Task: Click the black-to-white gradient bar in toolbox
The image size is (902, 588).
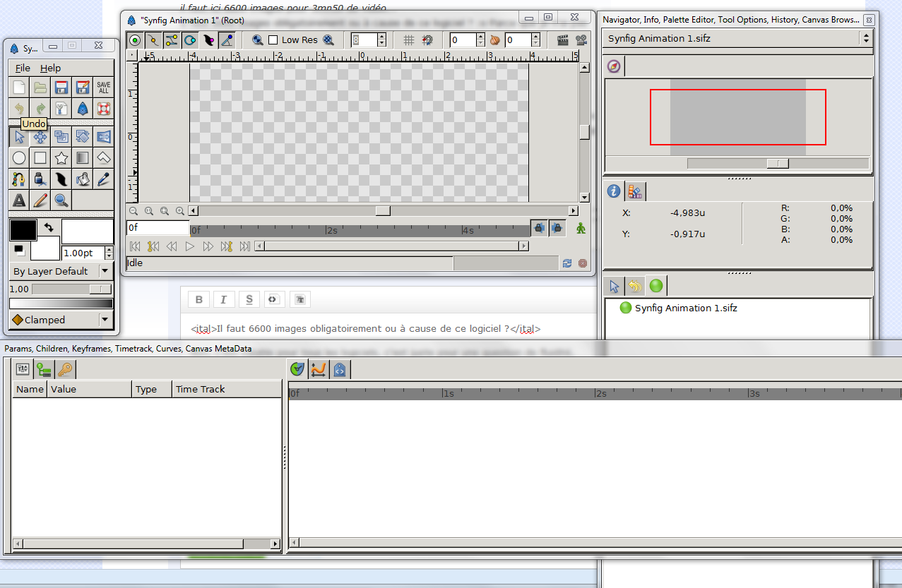Action: pos(61,304)
